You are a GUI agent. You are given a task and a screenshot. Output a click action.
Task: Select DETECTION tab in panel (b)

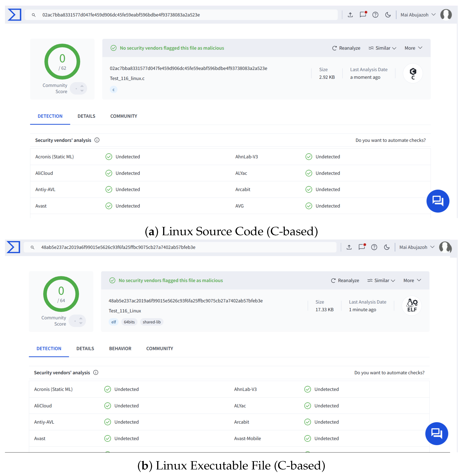pos(49,349)
